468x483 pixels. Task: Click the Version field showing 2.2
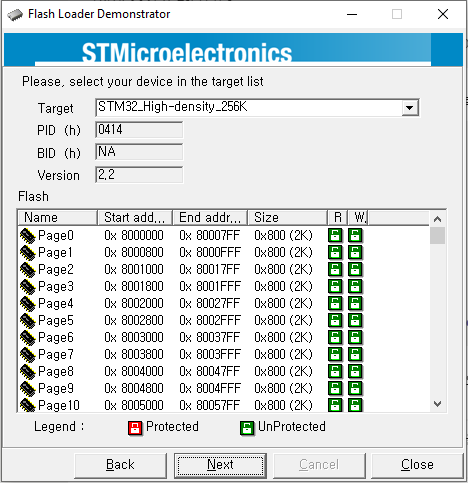139,175
